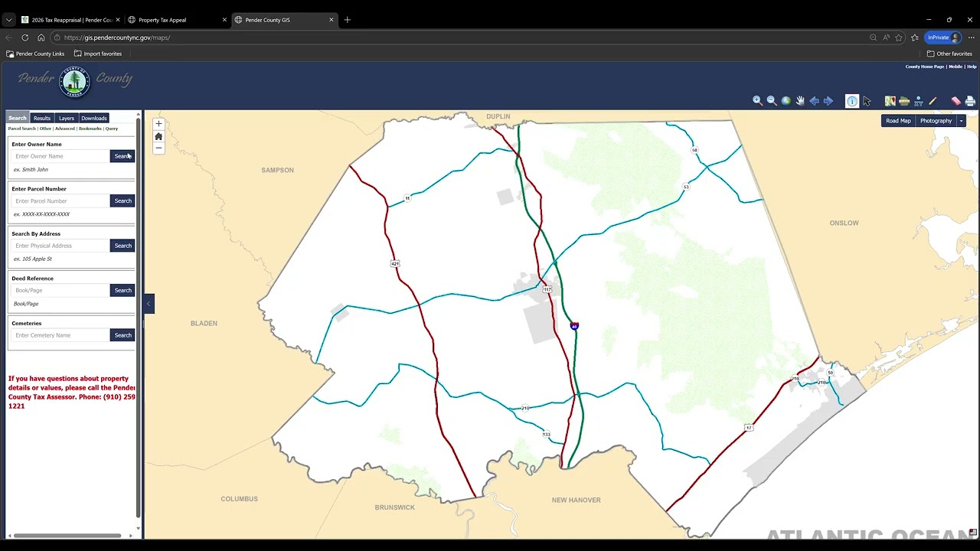Click the Other search link

pos(45,129)
